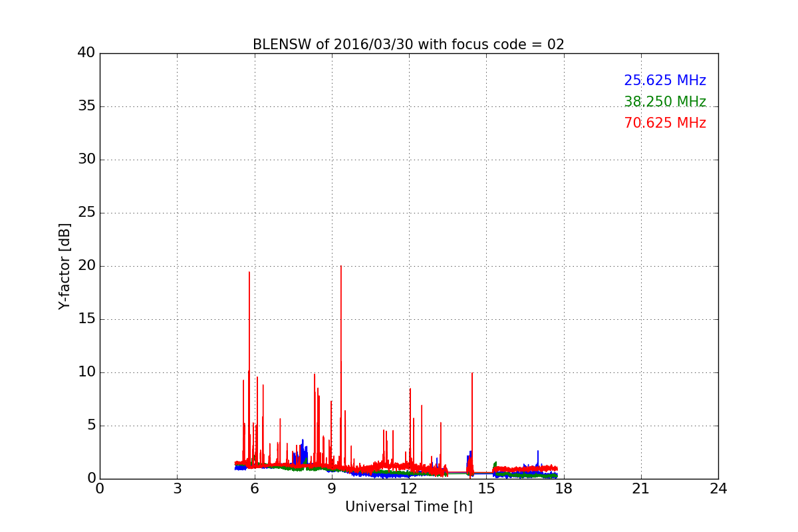Select the 70.625 MHz legend label

pyautogui.click(x=665, y=123)
